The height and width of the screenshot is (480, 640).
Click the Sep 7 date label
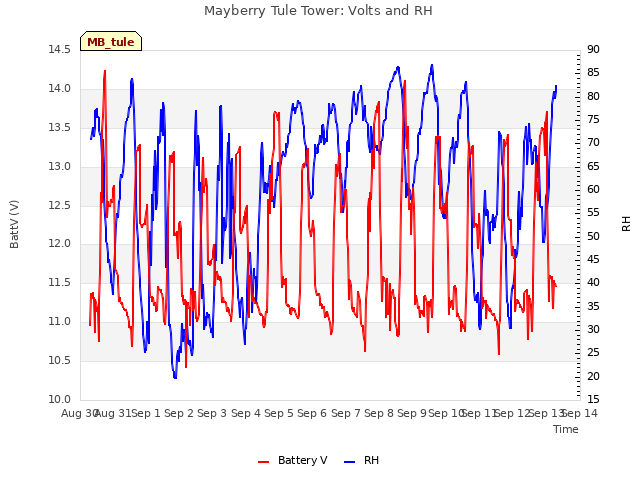[346, 413]
